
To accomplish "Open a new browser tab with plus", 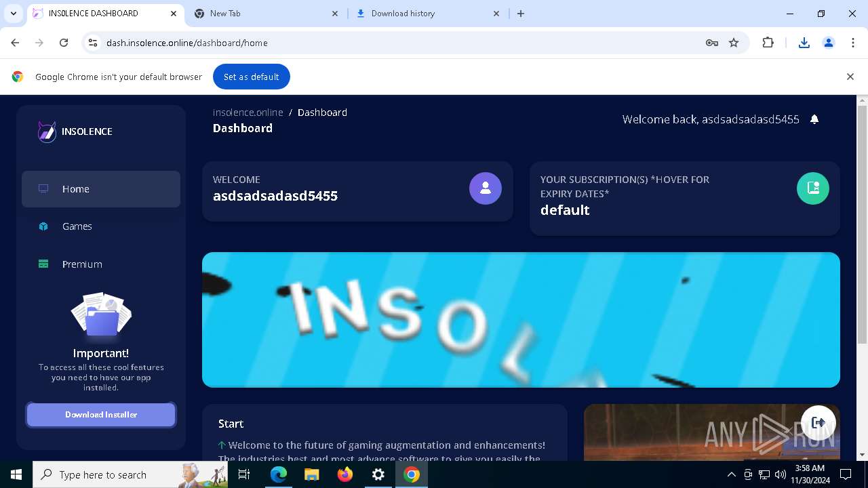I will (521, 14).
